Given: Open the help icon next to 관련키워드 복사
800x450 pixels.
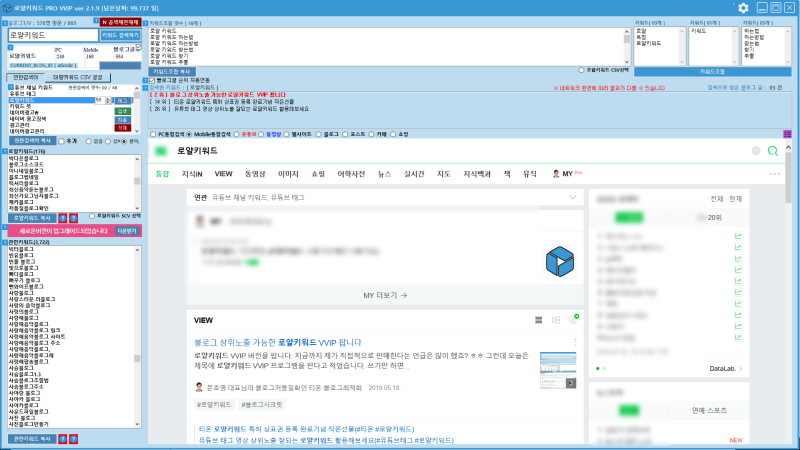Looking at the screenshot, I should coord(63,439).
